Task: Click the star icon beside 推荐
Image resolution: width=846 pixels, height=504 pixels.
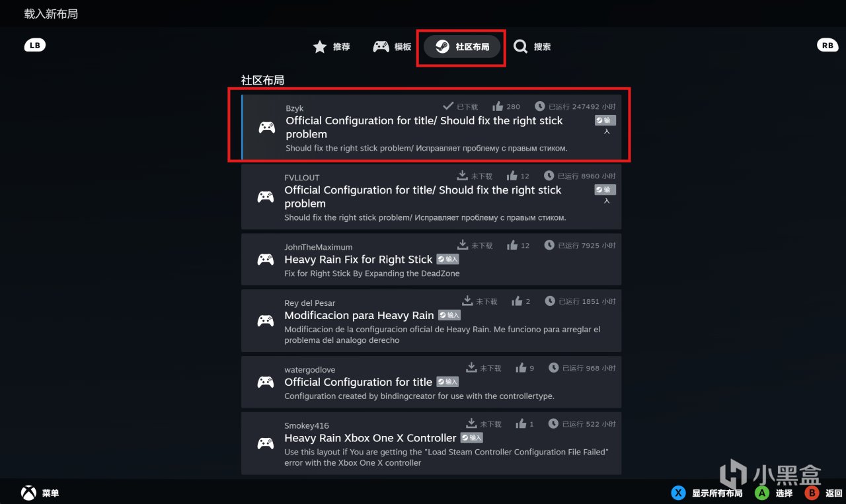Action: 320,47
